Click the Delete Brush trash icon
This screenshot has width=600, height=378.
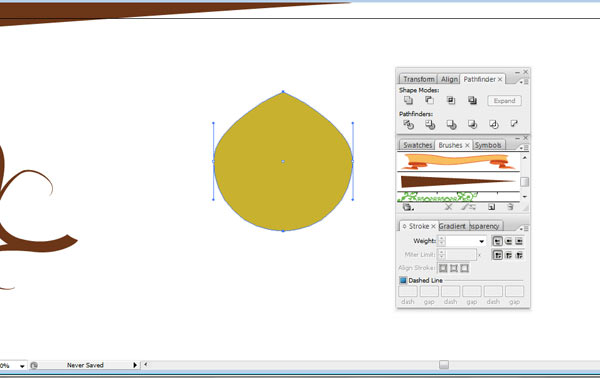[x=510, y=207]
